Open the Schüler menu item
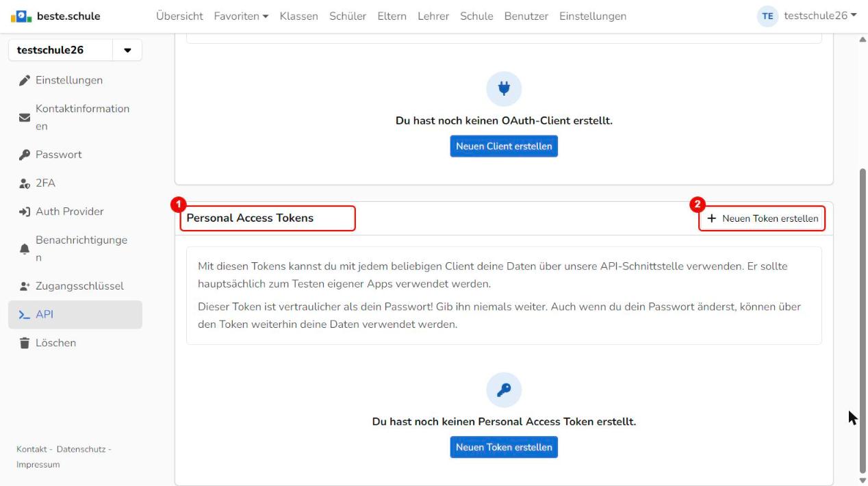Image resolution: width=868 pixels, height=486 pixels. 348,16
